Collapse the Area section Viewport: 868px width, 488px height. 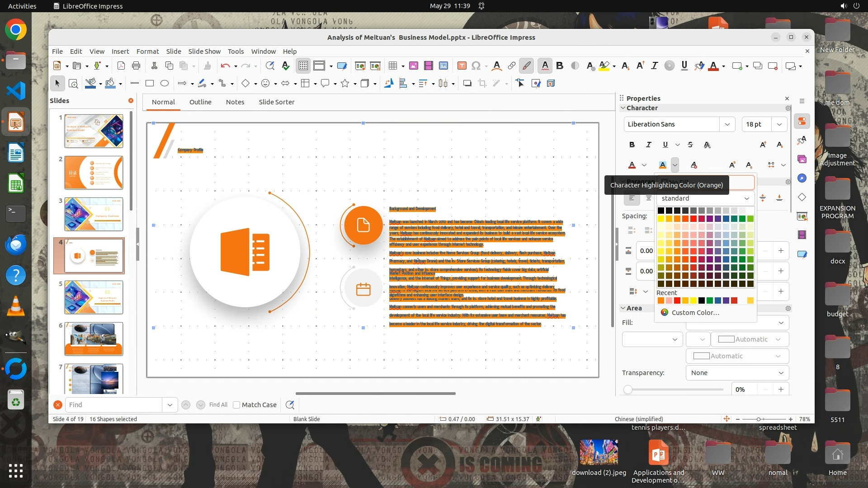click(623, 308)
